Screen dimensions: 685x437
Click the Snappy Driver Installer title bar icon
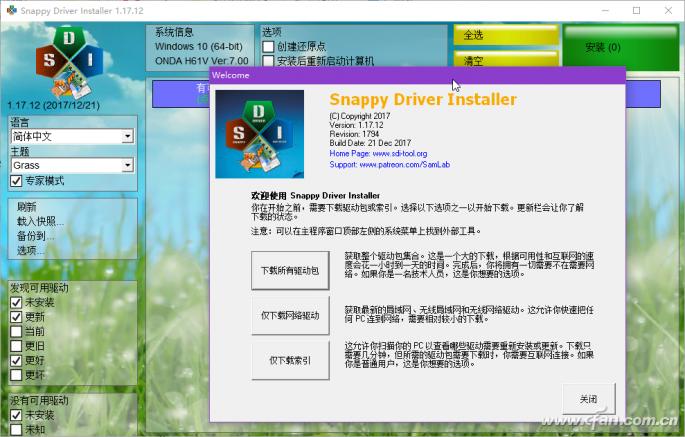[x=10, y=8]
